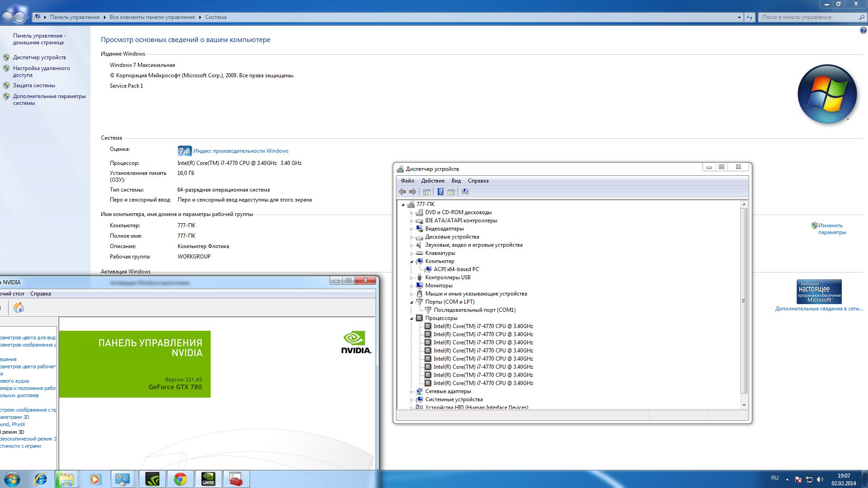Open Windows Start button
868x488 pixels.
[x=12, y=479]
